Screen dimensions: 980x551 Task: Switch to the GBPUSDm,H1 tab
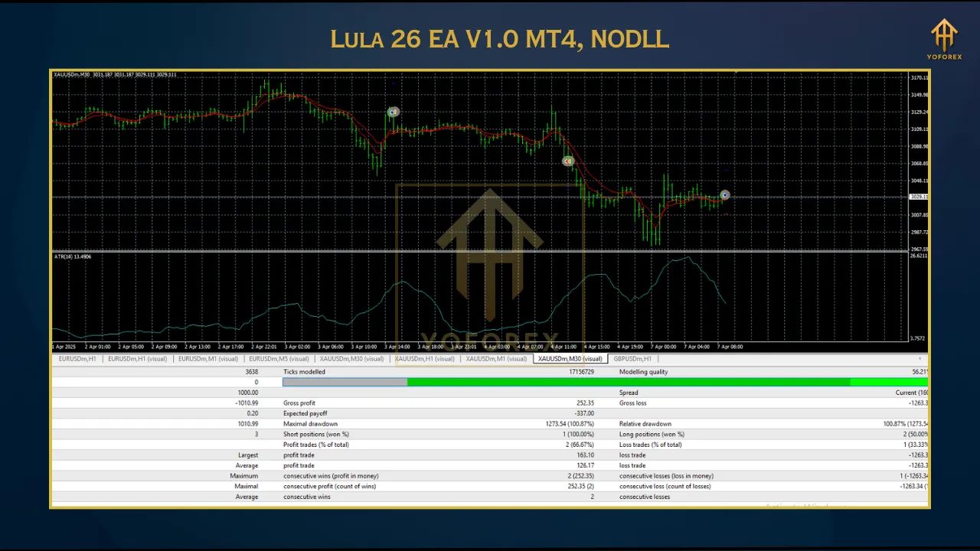point(632,358)
